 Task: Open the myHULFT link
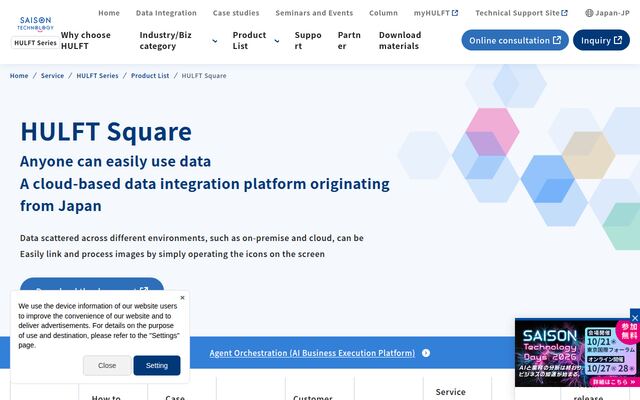coord(436,13)
